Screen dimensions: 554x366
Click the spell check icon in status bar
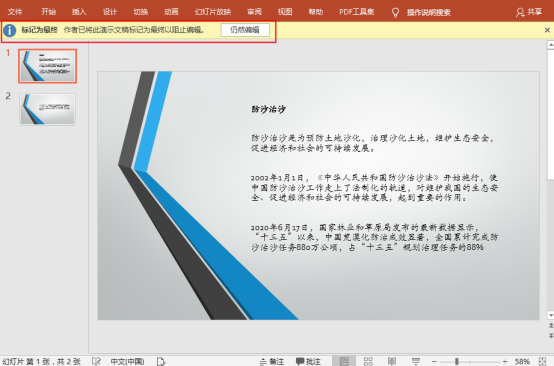pyautogui.click(x=96, y=361)
